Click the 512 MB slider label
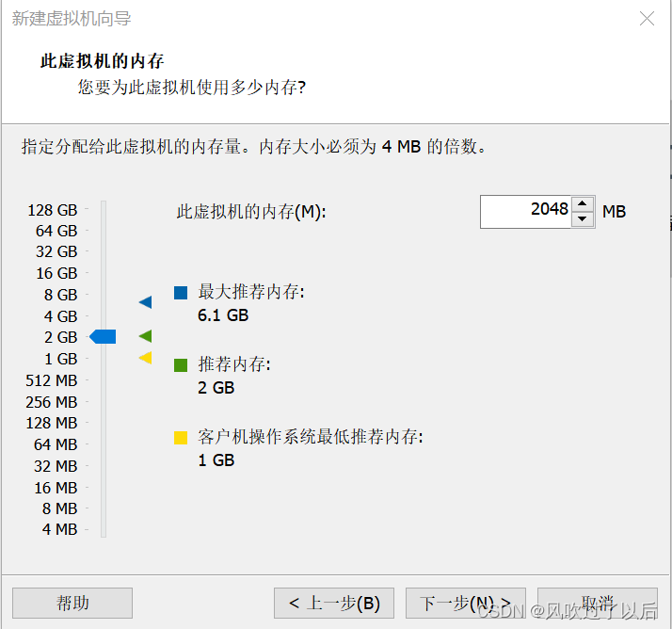The height and width of the screenshot is (629, 672). pyautogui.click(x=52, y=380)
